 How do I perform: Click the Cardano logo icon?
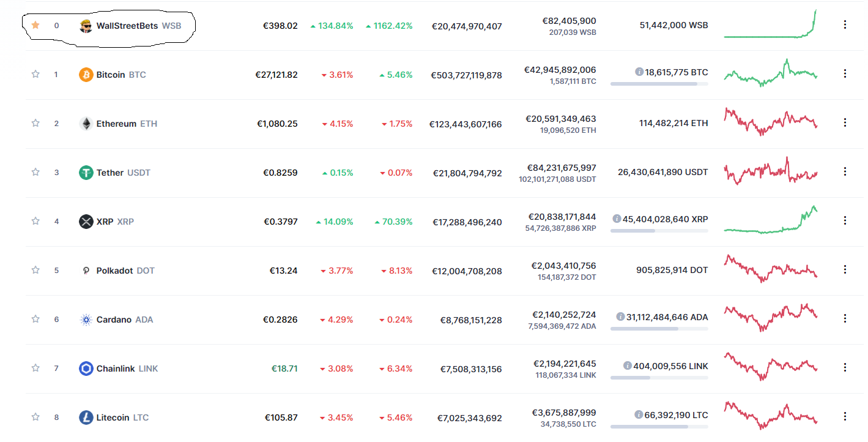(x=86, y=320)
